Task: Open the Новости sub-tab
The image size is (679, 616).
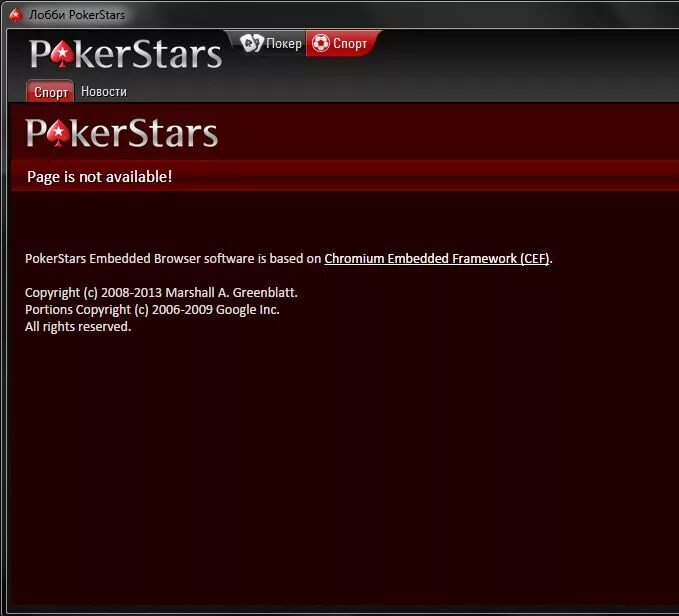Action: (x=104, y=91)
